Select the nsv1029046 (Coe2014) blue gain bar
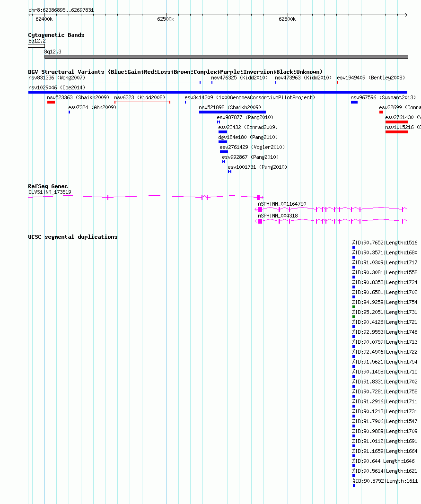This screenshot has height=504, width=421. pyautogui.click(x=218, y=92)
